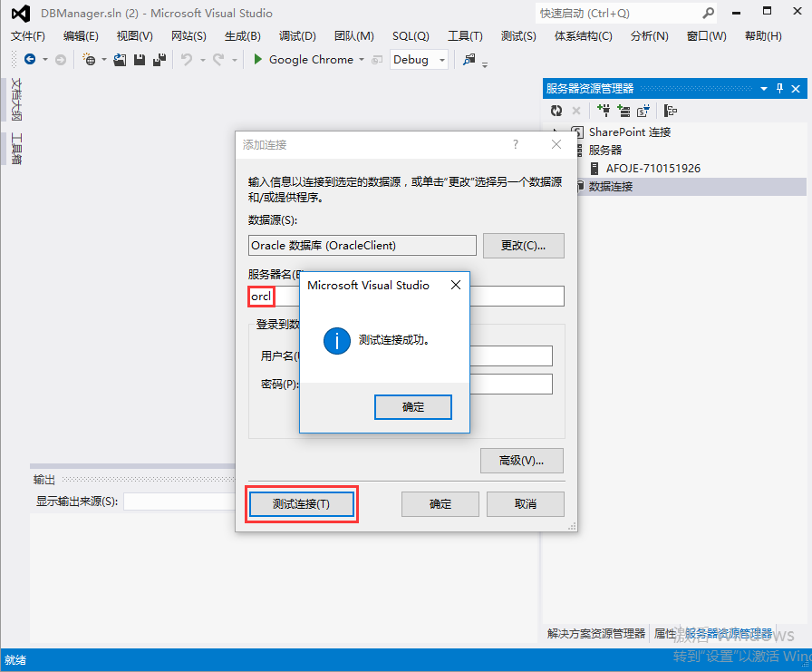Click the Open File toolbar icon

click(119, 58)
